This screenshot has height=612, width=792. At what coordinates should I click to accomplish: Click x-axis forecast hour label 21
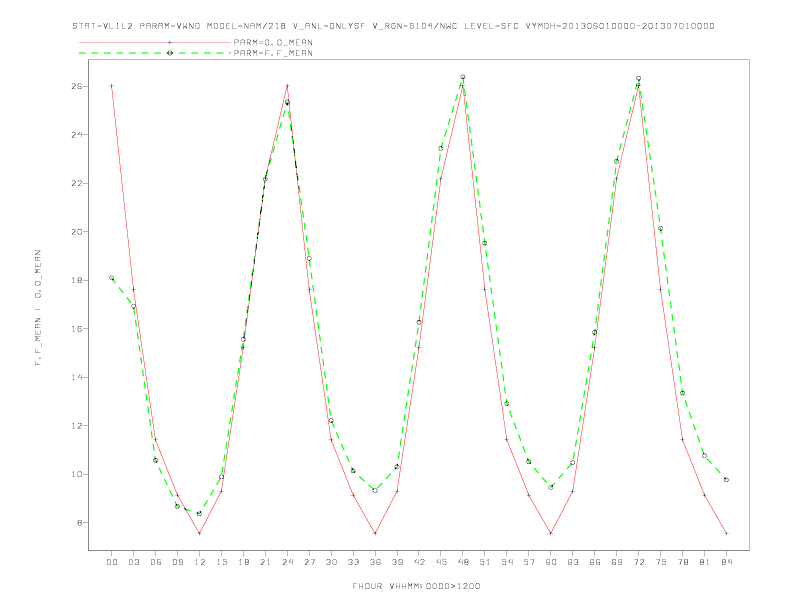click(265, 562)
